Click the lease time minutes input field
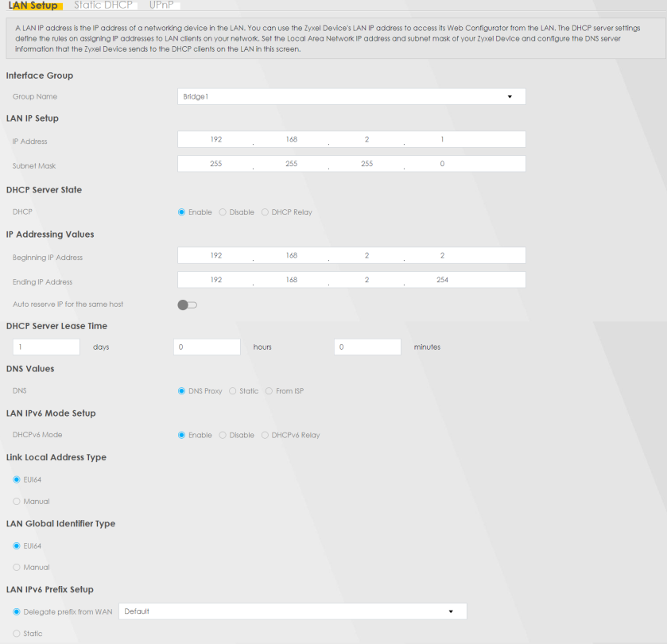667x644 pixels. click(x=367, y=347)
